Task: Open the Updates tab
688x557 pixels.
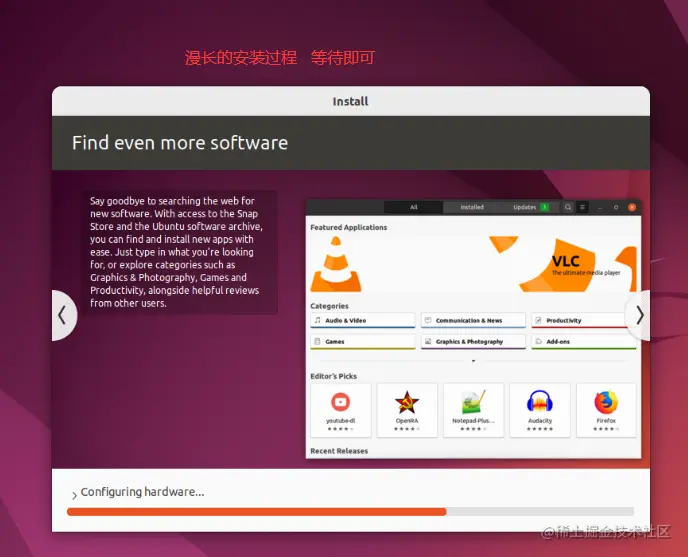Action: point(530,207)
